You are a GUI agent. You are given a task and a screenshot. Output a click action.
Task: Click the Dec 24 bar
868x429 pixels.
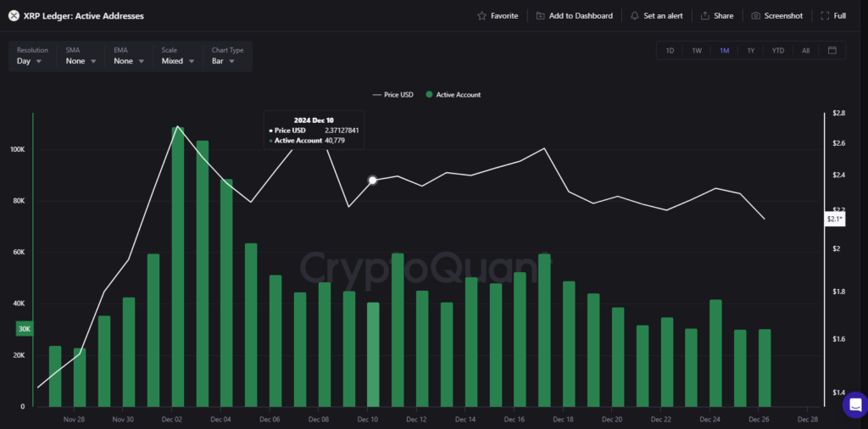coord(715,354)
